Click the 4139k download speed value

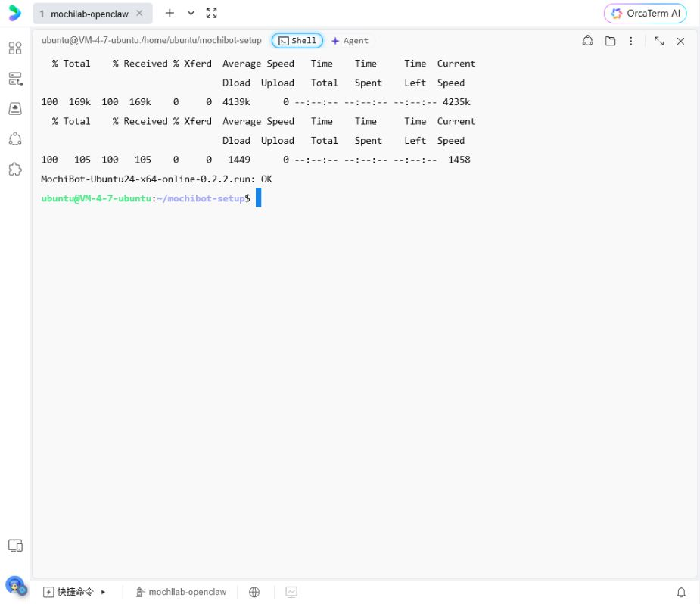tap(237, 102)
